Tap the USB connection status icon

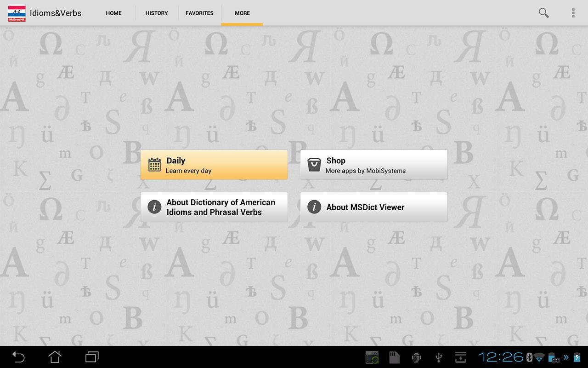(x=438, y=357)
